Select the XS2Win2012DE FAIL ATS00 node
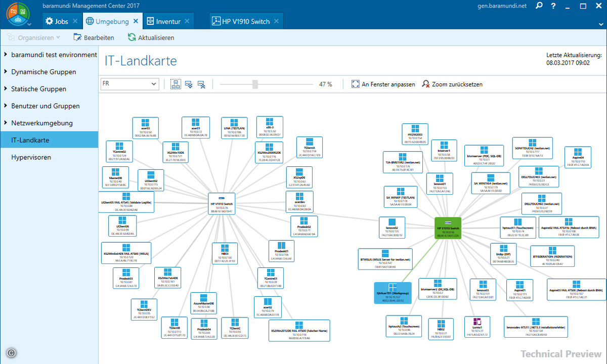This screenshot has height=364, width=607. tap(299, 330)
